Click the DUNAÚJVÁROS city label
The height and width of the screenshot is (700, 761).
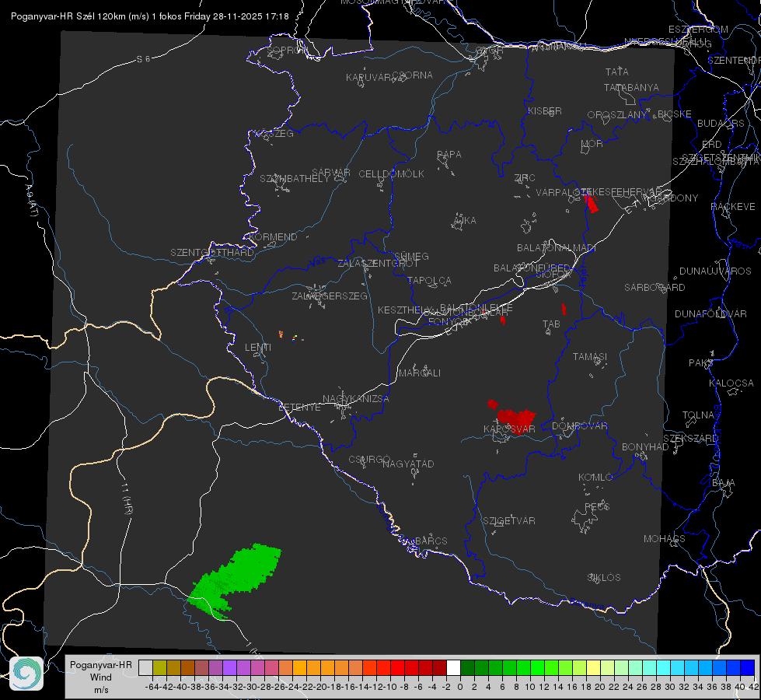[715, 271]
